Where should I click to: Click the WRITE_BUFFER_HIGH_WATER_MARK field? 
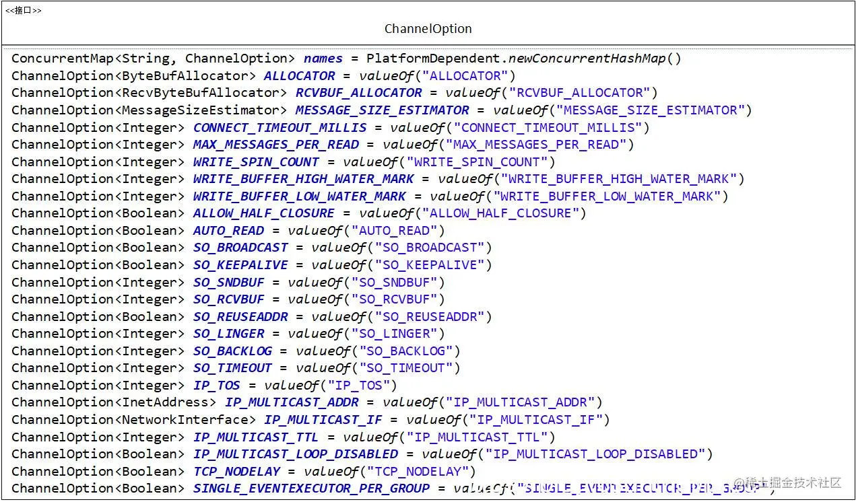tap(378, 178)
